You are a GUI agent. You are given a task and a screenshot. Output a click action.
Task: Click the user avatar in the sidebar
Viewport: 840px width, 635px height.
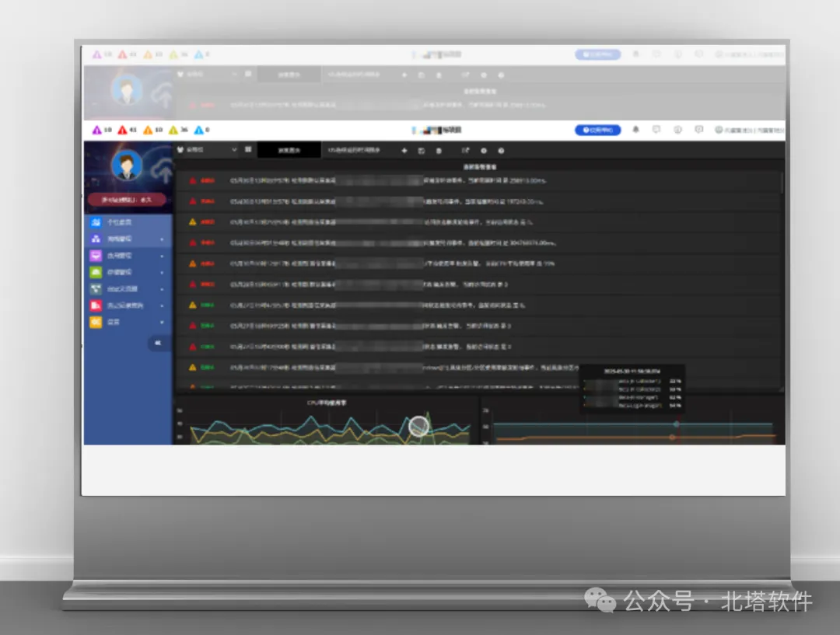[x=127, y=166]
